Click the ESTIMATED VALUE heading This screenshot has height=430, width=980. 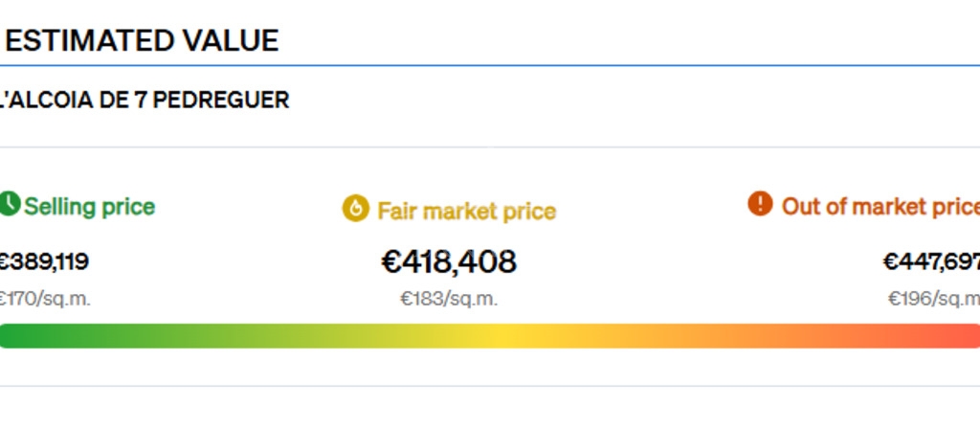(x=142, y=40)
